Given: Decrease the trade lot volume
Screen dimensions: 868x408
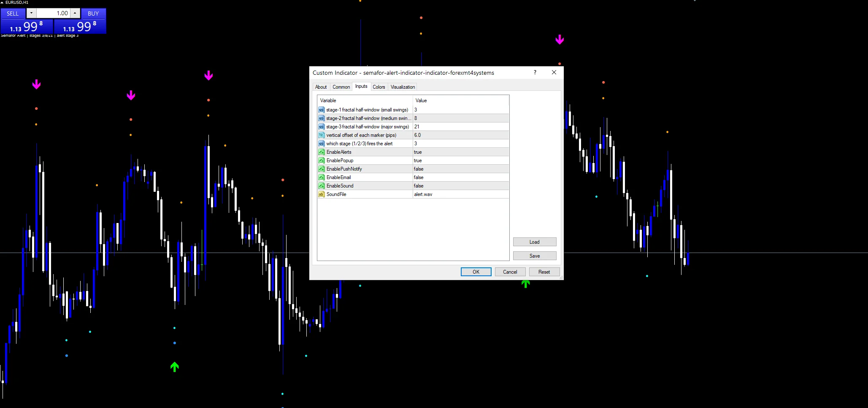Looking at the screenshot, I should [31, 13].
